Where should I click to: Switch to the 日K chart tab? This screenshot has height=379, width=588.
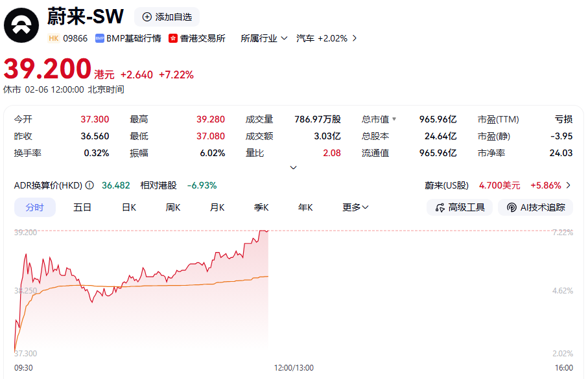pyautogui.click(x=129, y=207)
